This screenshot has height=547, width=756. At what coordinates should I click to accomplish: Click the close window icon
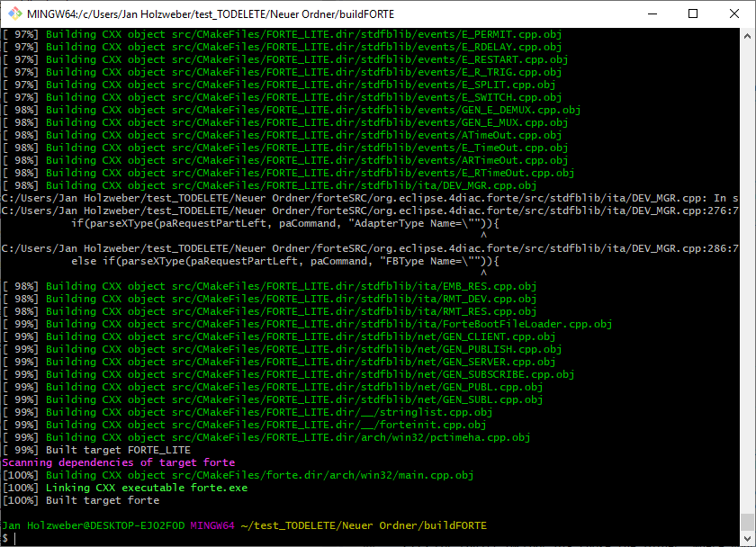[x=734, y=13]
